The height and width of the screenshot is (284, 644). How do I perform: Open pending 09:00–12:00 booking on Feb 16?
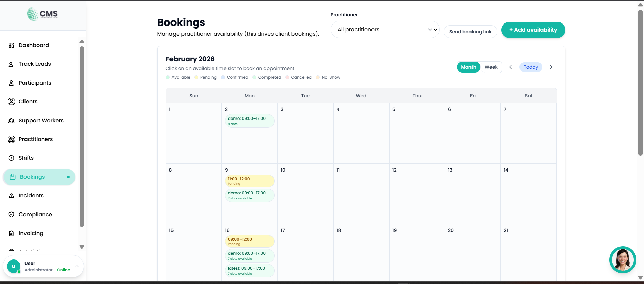click(249, 241)
